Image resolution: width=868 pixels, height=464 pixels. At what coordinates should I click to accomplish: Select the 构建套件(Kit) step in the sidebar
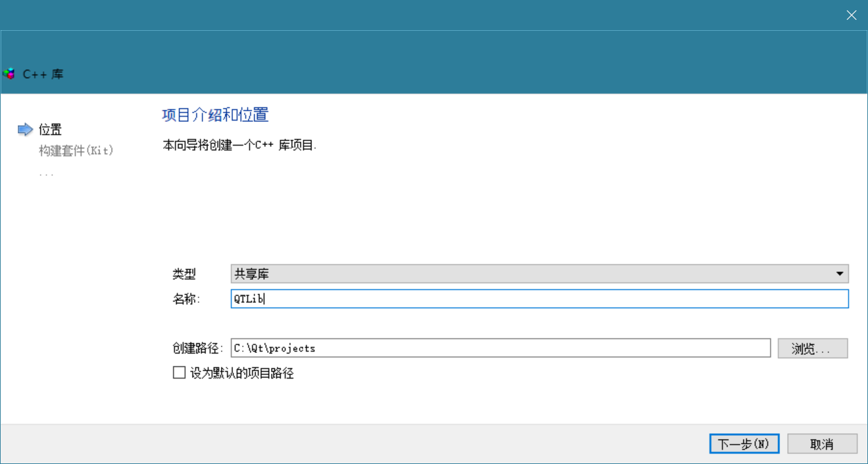point(76,151)
